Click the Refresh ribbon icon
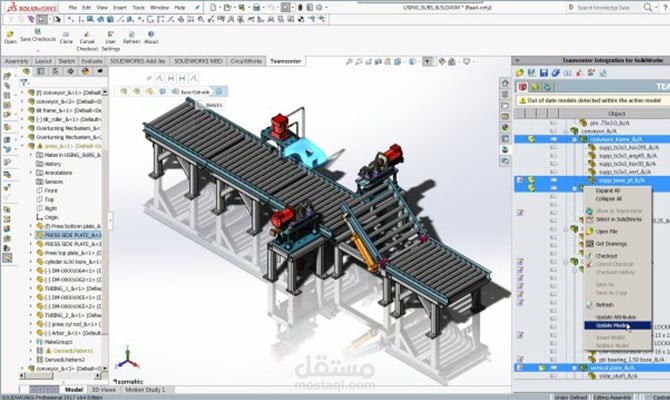The image size is (670, 400). (x=131, y=35)
